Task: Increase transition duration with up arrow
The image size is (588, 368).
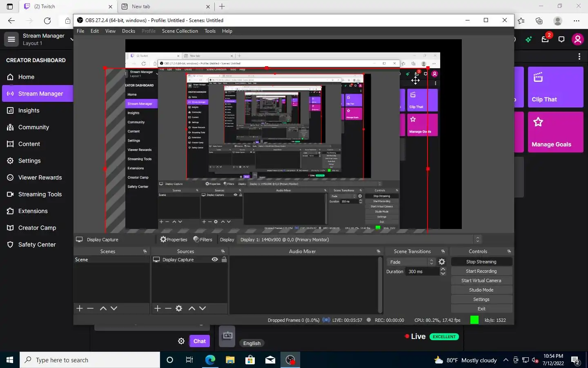Action: pyautogui.click(x=443, y=269)
